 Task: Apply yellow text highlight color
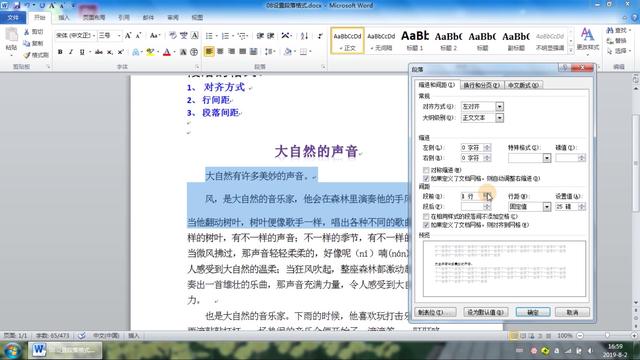point(150,52)
